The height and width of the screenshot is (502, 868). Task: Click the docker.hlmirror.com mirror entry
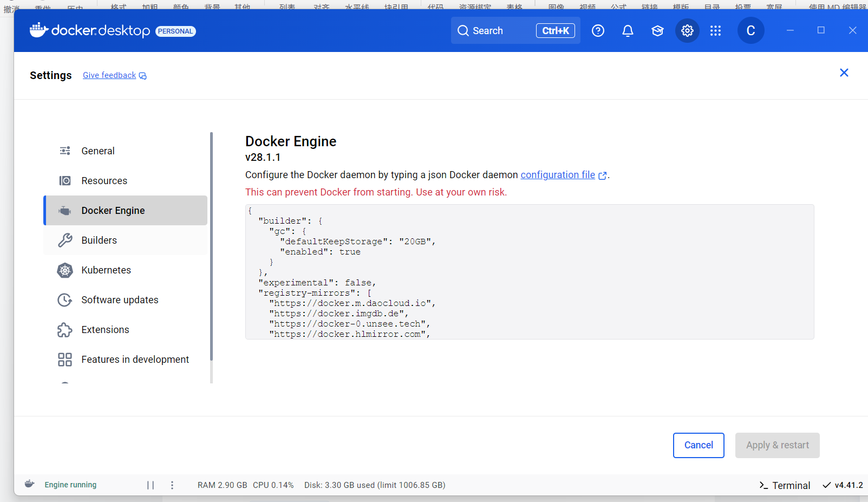(x=350, y=334)
